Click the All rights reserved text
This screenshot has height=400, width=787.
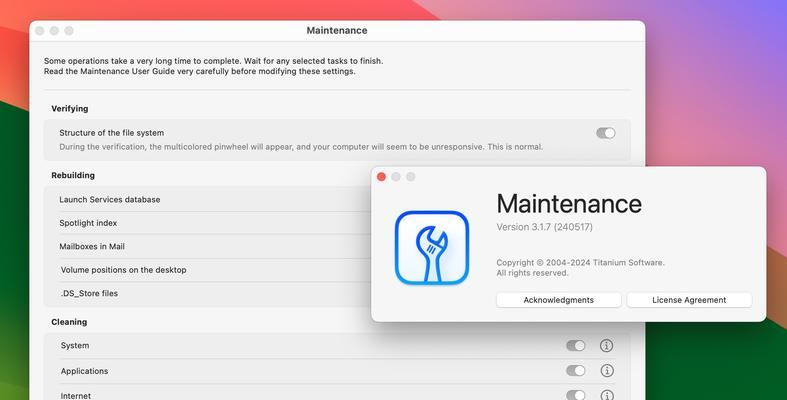click(x=533, y=273)
